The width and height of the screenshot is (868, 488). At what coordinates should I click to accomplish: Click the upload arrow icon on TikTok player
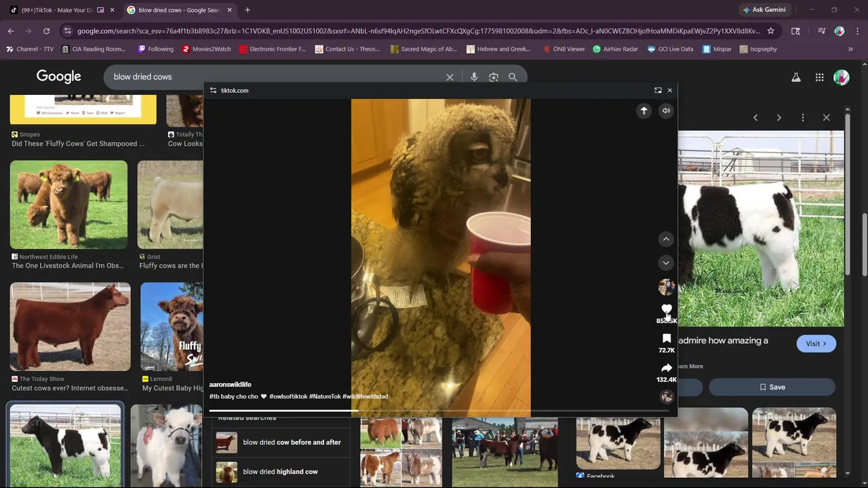click(644, 110)
